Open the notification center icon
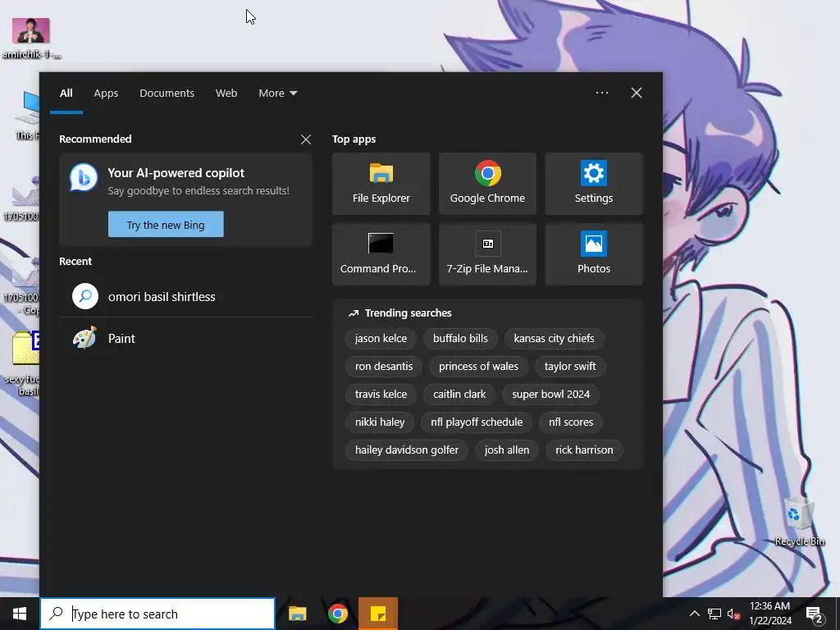 click(x=815, y=614)
